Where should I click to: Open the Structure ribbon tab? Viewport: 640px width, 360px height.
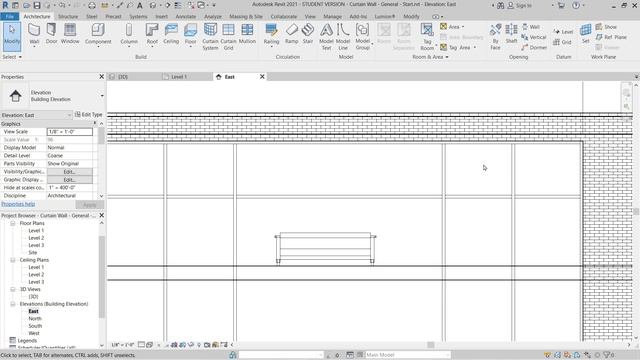point(68,16)
